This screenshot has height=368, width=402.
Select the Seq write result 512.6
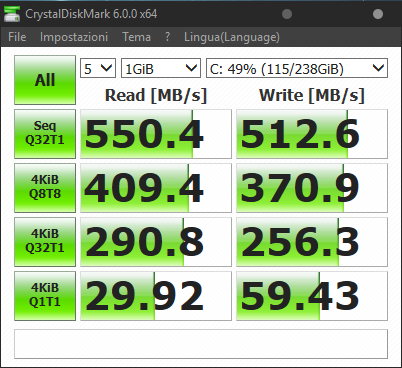[312, 134]
